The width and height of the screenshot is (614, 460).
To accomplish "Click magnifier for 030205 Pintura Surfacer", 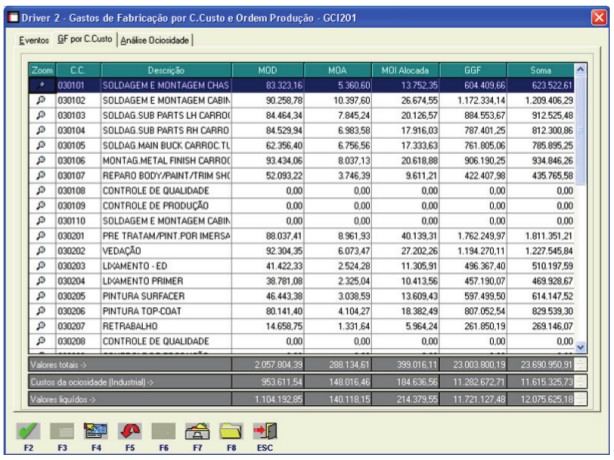I will pos(41,296).
